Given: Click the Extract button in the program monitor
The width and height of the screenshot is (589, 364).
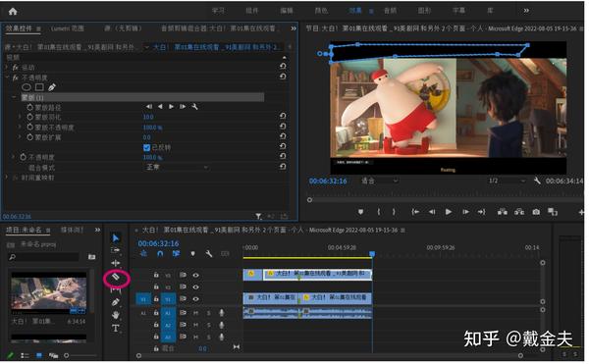Looking at the screenshot, I should (x=519, y=212).
